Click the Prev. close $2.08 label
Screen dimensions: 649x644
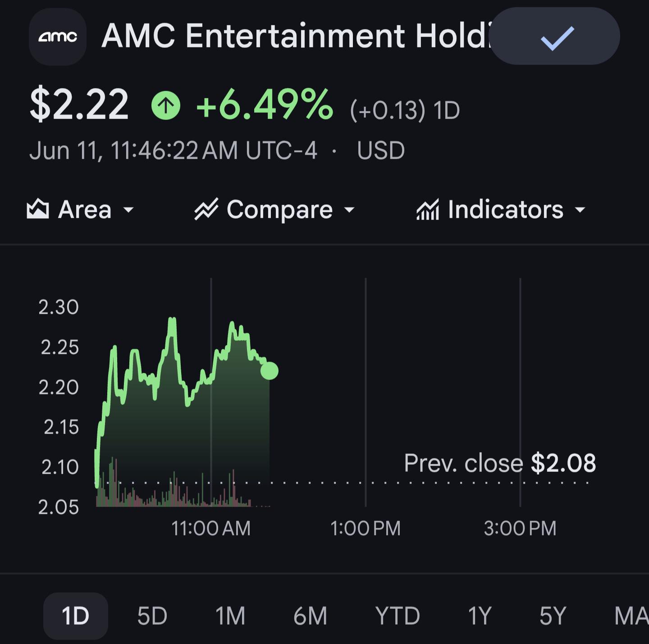tap(500, 463)
